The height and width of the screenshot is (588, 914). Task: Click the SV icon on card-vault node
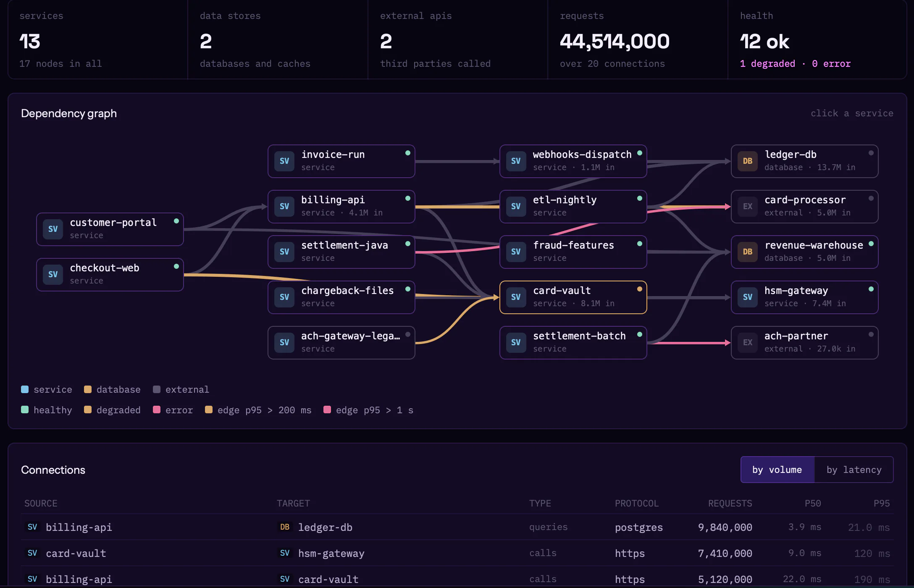tap(516, 297)
